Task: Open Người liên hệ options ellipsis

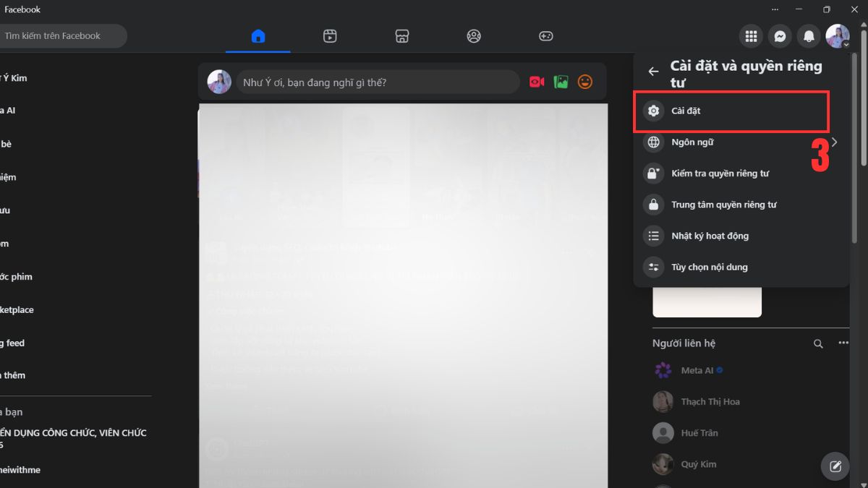Action: [x=843, y=343]
